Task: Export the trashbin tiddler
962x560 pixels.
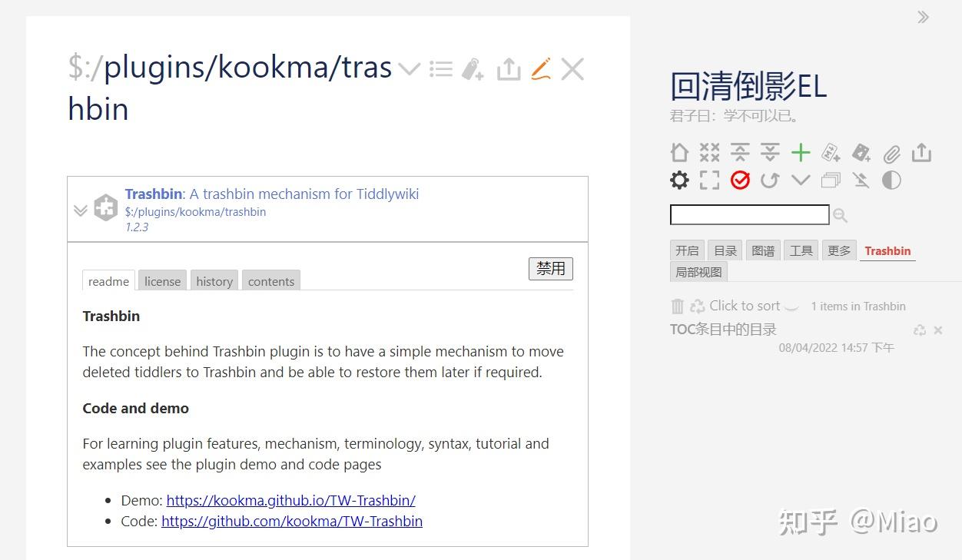Action: tap(508, 69)
